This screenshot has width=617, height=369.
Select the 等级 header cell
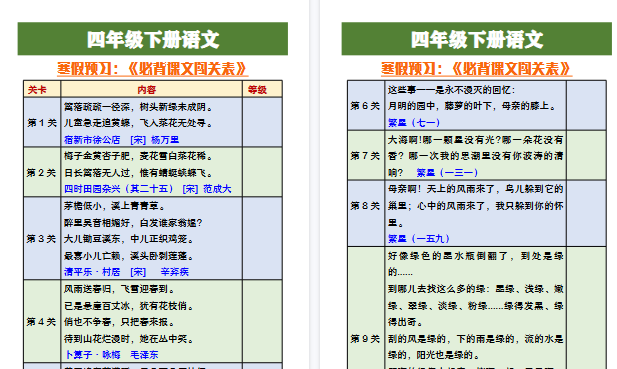pyautogui.click(x=262, y=89)
